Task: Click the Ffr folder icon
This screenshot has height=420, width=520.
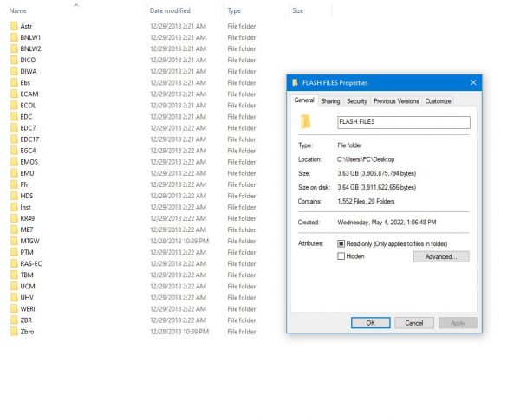Action: point(14,184)
